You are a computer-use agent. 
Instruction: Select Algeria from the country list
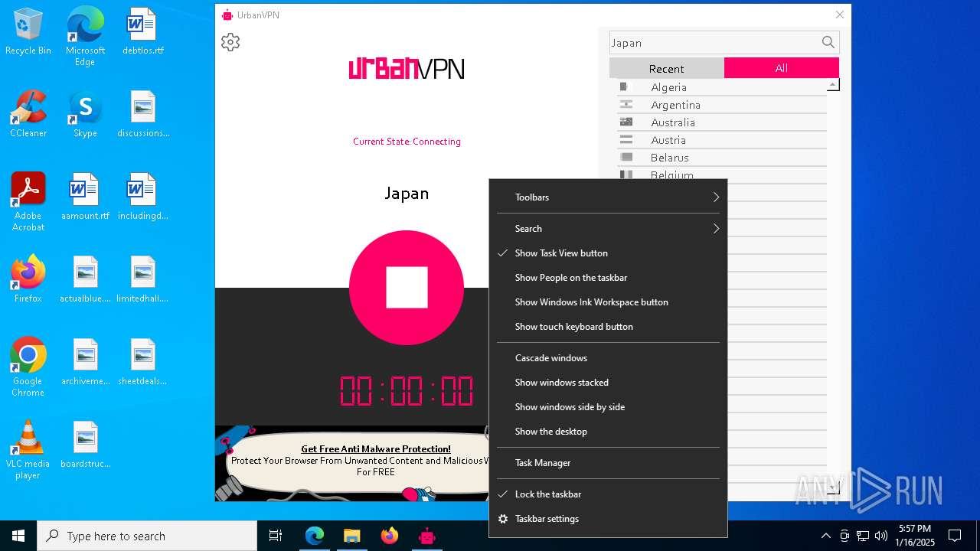(x=722, y=87)
